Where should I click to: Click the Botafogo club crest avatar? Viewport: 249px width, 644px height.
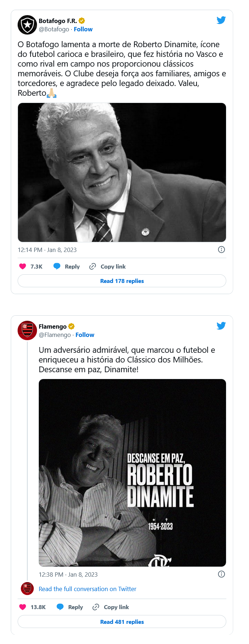(27, 25)
